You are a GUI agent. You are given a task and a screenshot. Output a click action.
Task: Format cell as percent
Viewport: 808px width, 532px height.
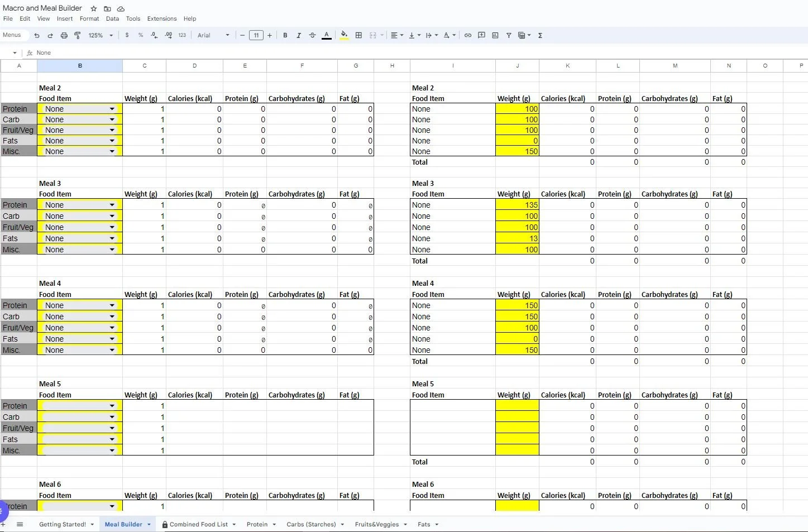pos(140,35)
